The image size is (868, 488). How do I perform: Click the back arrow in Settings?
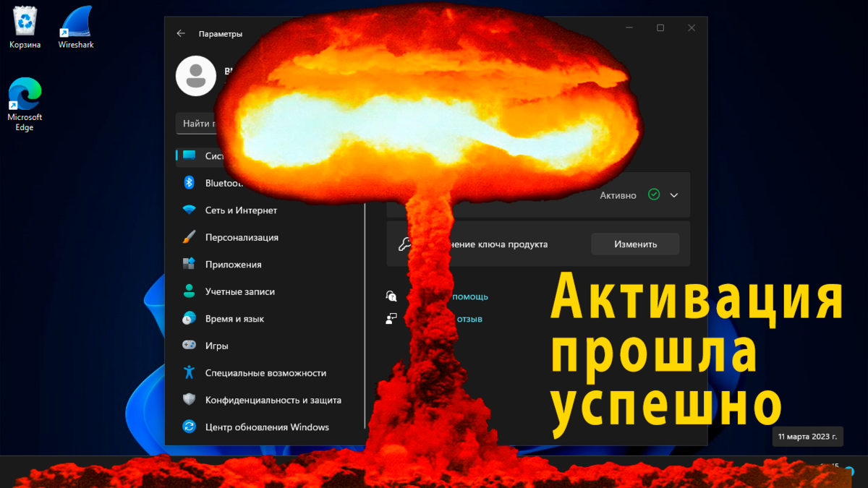click(181, 33)
